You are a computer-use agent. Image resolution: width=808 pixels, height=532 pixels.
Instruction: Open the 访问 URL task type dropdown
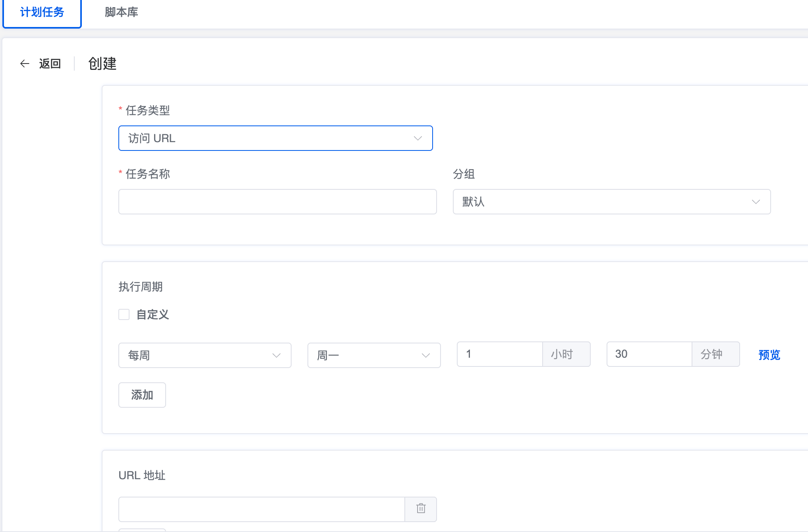(x=276, y=138)
